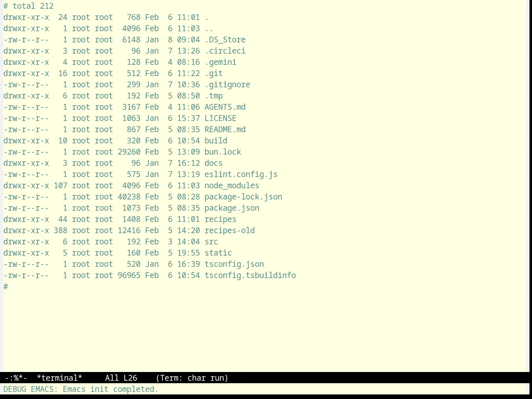Image resolution: width=532 pixels, height=399 pixels.
Task: Click the size 40238 of package-lock.json
Action: tap(129, 197)
